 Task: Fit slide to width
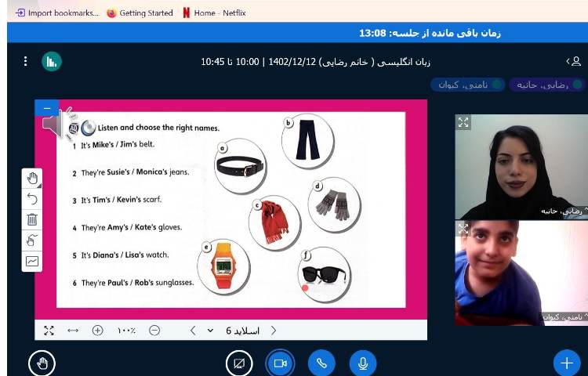(x=73, y=331)
